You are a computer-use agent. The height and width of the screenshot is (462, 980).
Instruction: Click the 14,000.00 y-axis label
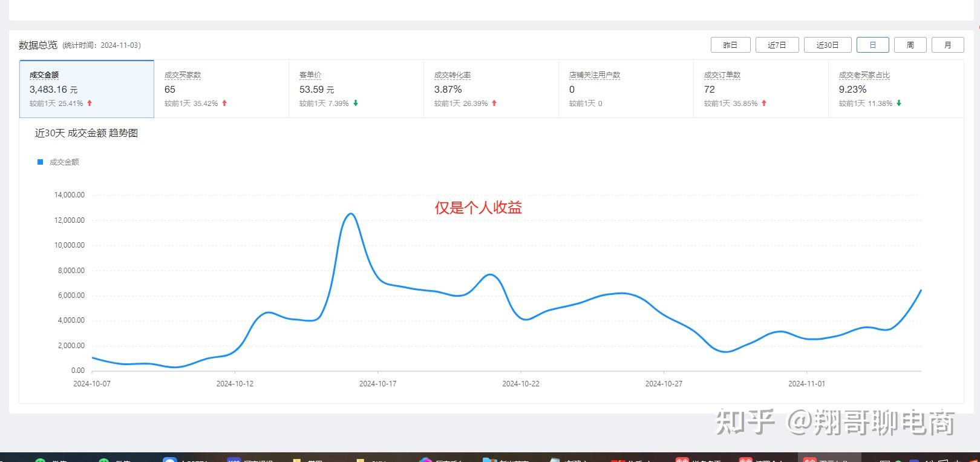pyautogui.click(x=70, y=195)
